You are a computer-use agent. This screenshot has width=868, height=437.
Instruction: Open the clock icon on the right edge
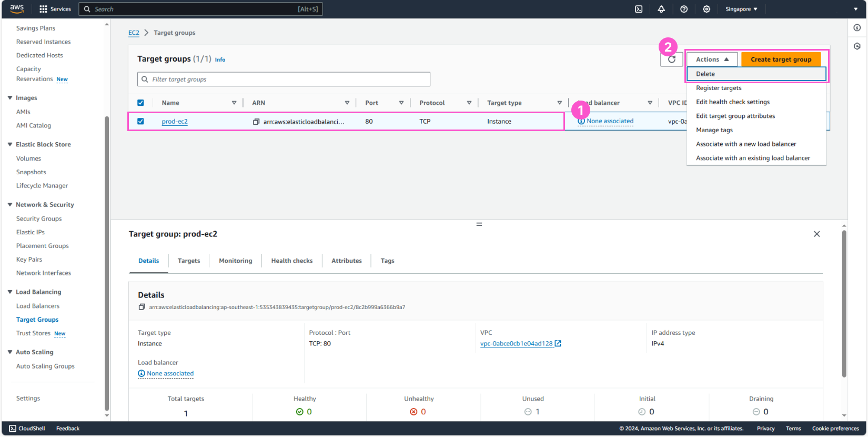click(857, 46)
